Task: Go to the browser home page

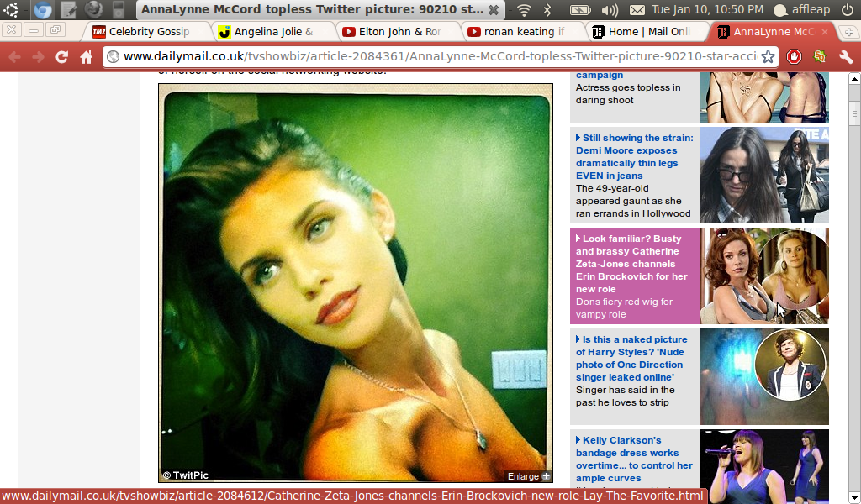Action: [87, 57]
